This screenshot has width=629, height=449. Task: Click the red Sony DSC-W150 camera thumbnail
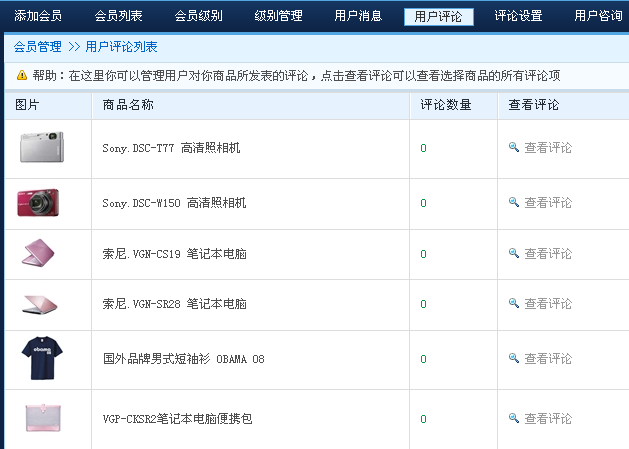pos(38,203)
